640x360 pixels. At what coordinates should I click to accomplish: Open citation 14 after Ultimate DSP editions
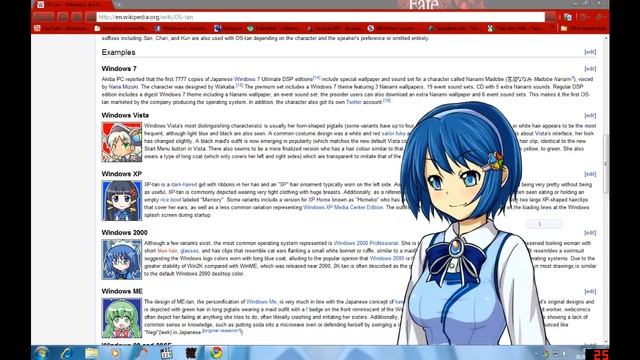pos(316,78)
